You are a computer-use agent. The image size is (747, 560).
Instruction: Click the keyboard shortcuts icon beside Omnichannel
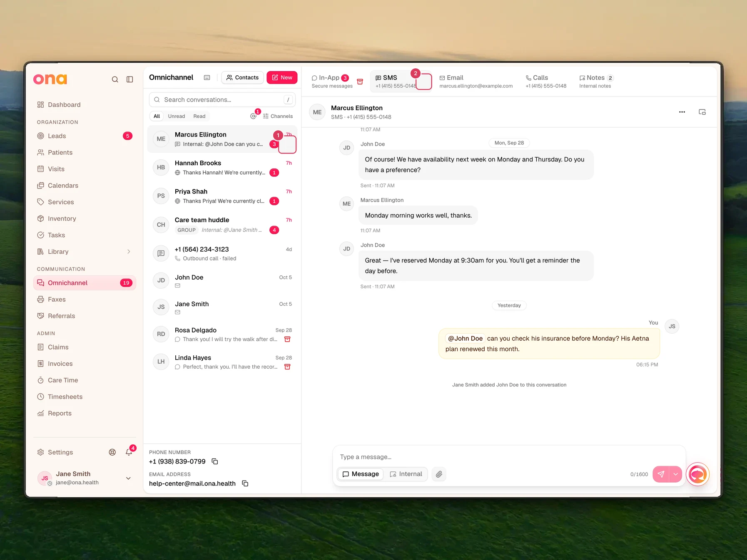(207, 77)
